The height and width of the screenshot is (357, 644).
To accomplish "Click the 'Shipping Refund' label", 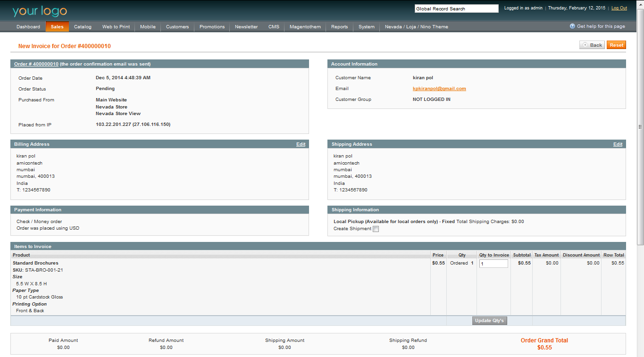I will coord(408,340).
